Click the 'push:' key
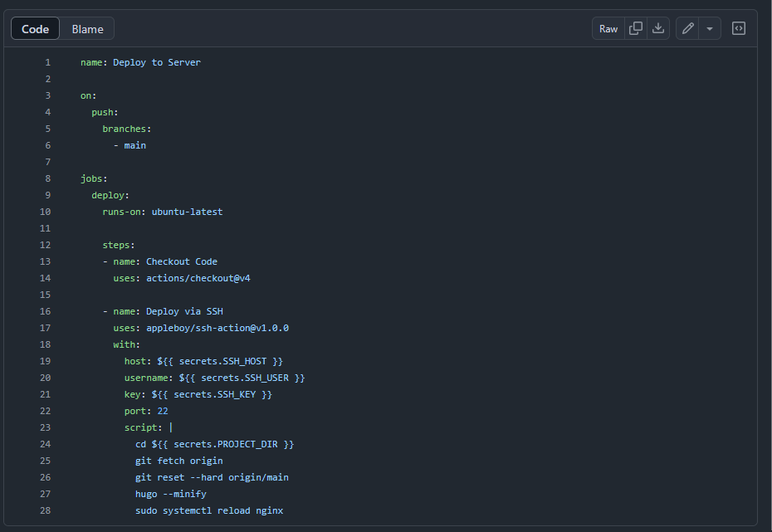 pyautogui.click(x=105, y=112)
